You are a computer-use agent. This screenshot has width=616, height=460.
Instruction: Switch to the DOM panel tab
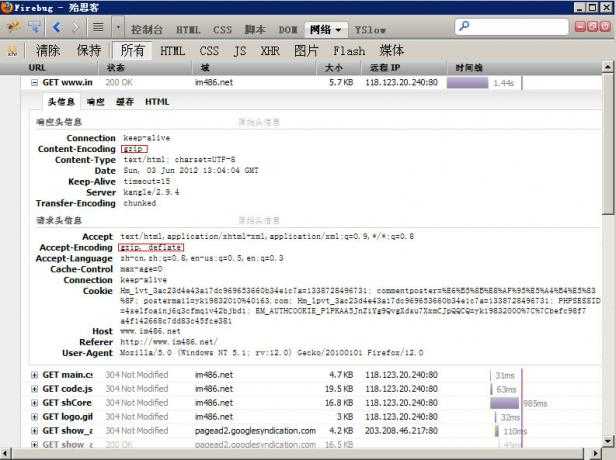(288, 29)
